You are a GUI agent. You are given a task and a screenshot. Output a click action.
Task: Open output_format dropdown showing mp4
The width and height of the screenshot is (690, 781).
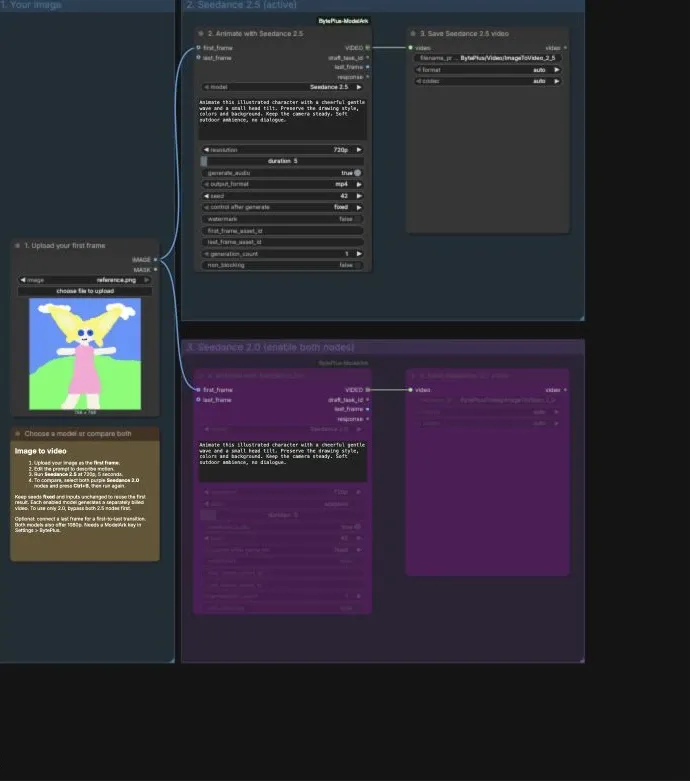point(282,184)
